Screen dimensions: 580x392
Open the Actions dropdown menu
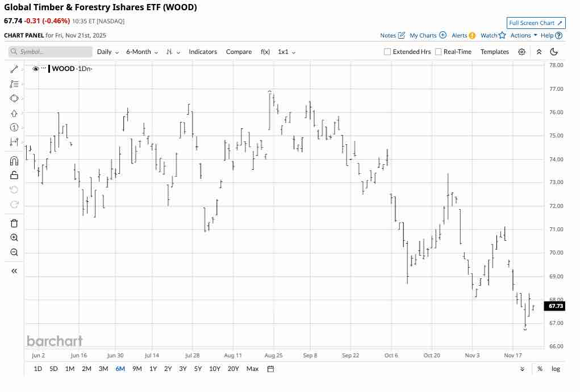pyautogui.click(x=524, y=35)
